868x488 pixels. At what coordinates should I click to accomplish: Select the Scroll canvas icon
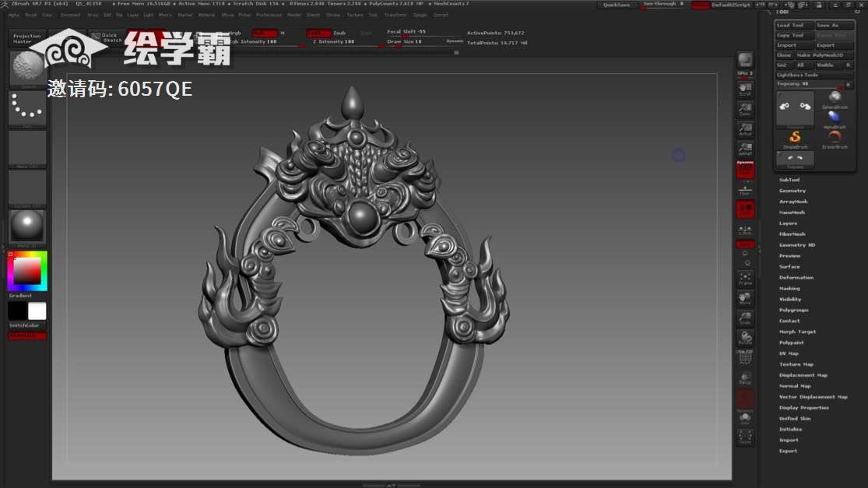click(x=745, y=90)
